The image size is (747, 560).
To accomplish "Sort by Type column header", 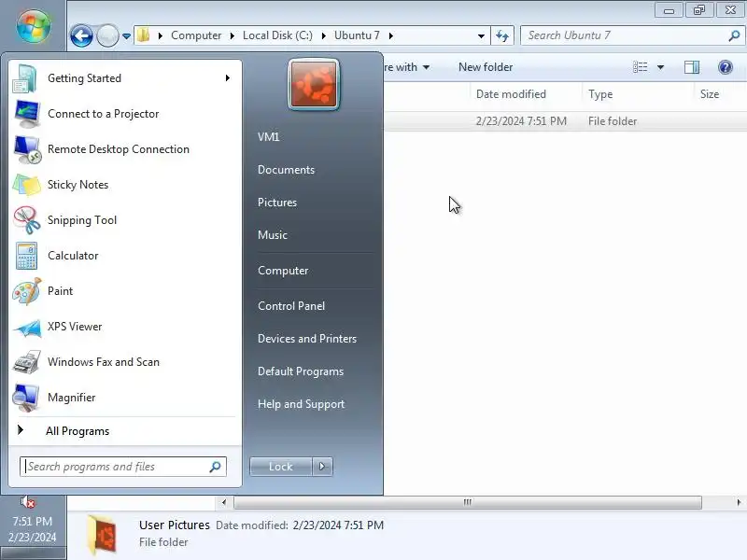I will point(638,94).
